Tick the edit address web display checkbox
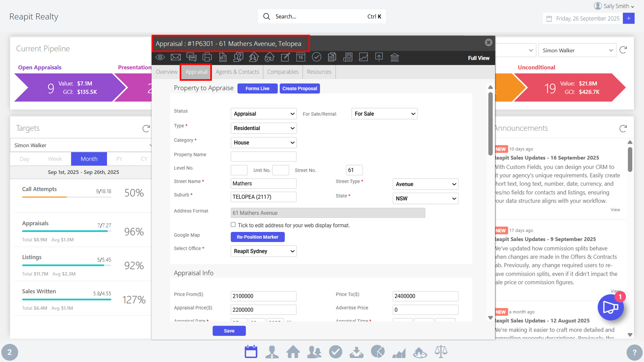The width and height of the screenshot is (644, 362). coord(233,225)
